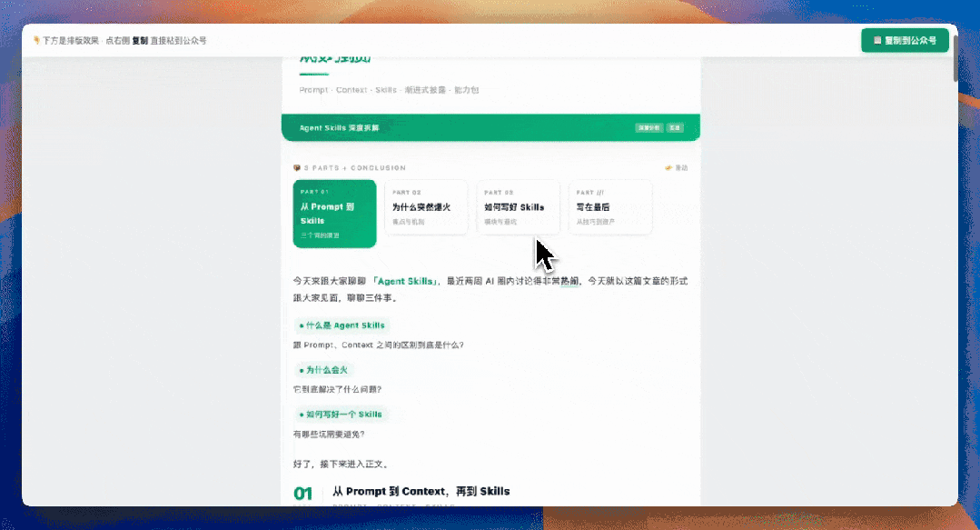
Task: Open the PART 03 如何写好 Skills card
Action: point(518,207)
